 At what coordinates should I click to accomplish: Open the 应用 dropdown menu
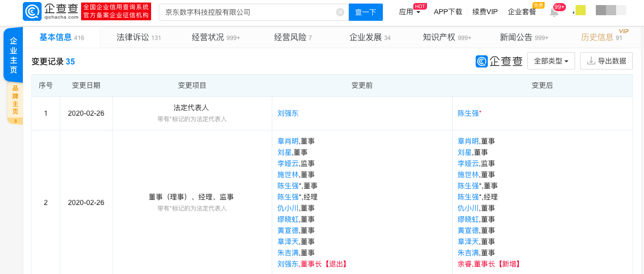[x=410, y=12]
